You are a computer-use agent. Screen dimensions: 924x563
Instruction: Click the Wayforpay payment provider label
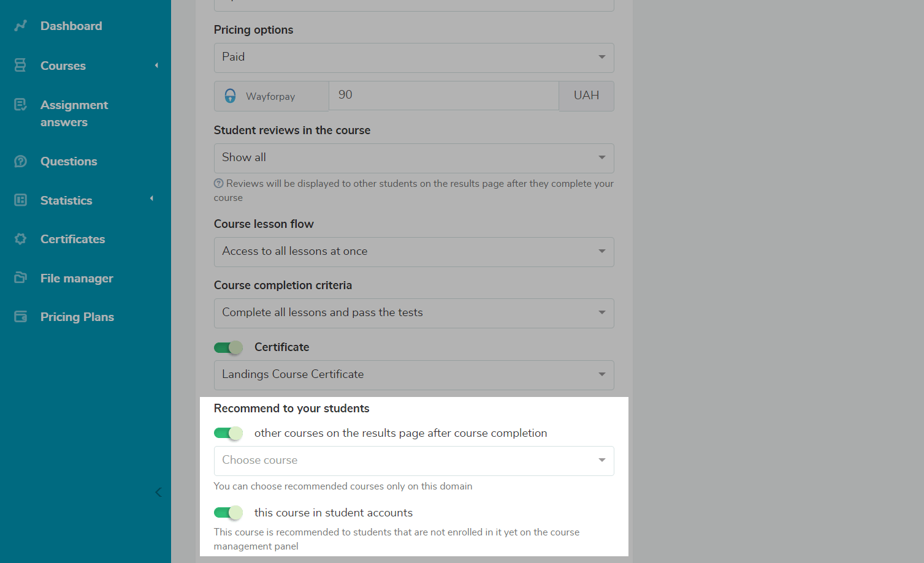click(270, 96)
